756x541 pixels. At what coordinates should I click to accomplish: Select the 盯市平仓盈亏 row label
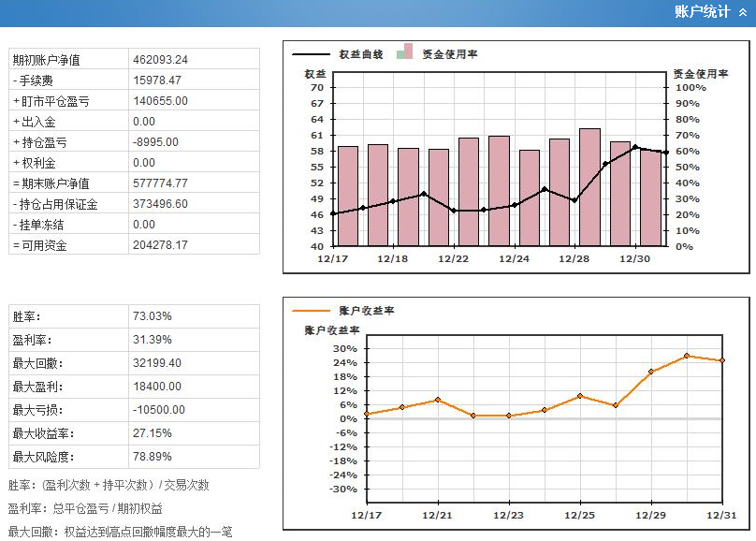click(x=51, y=101)
